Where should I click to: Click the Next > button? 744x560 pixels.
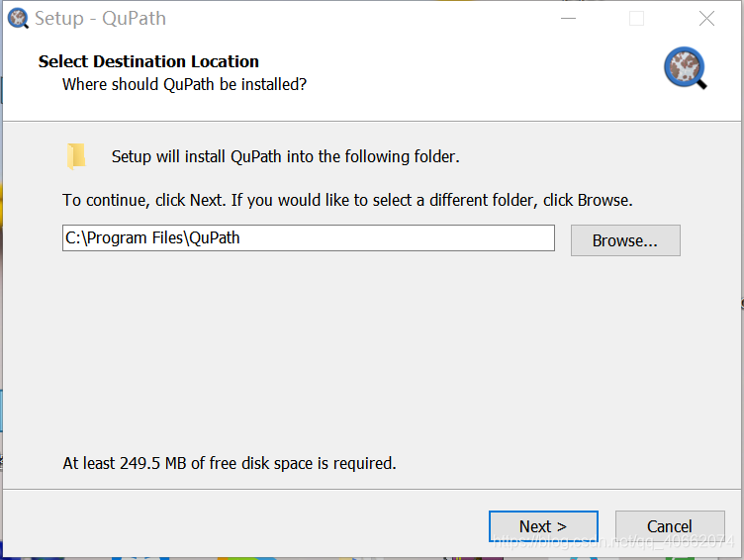coord(543,526)
